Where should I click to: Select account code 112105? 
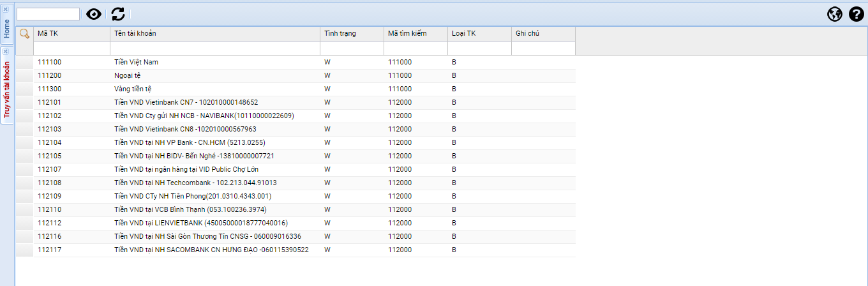coord(50,156)
